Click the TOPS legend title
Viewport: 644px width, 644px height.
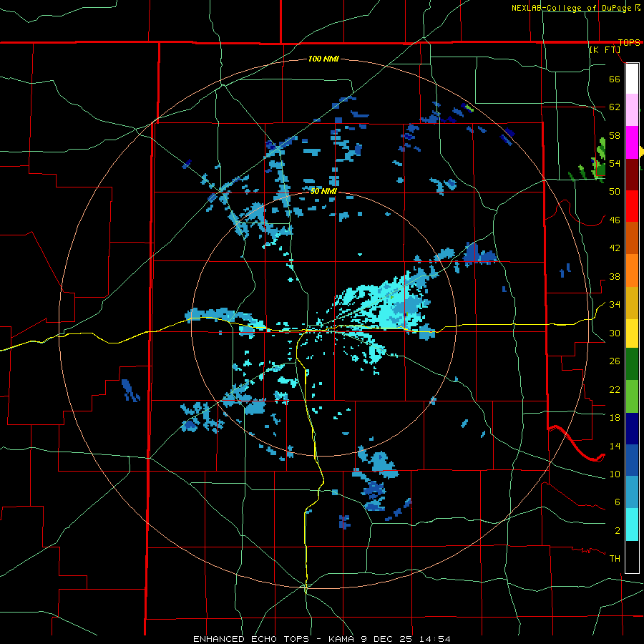(x=629, y=43)
